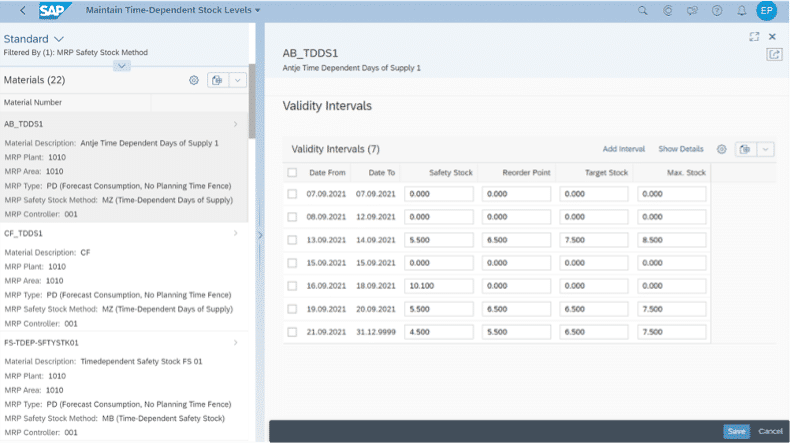This screenshot has width=792, height=444.
Task: Select the CF_TDDS1 material item
Action: tap(120, 233)
